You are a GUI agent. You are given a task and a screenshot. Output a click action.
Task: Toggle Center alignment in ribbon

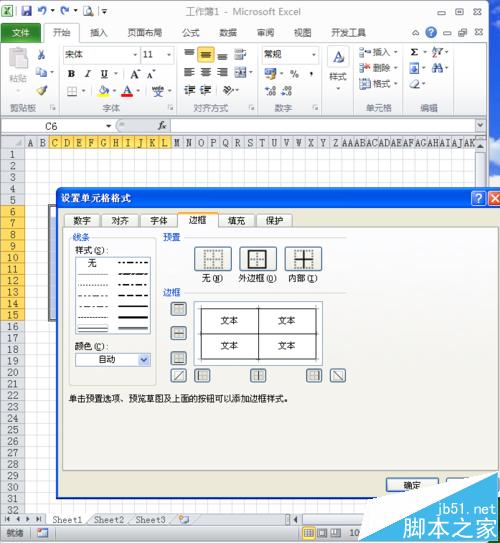pos(206,72)
